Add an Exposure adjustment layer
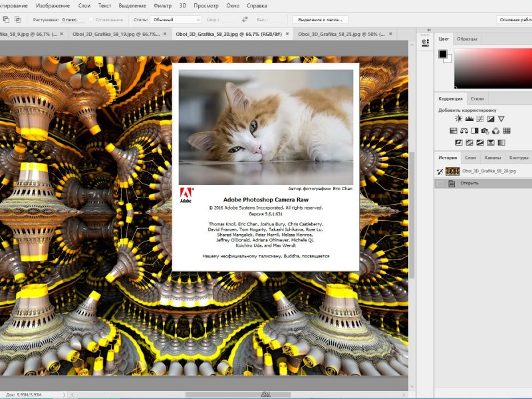The width and height of the screenshot is (532, 399). (x=491, y=119)
